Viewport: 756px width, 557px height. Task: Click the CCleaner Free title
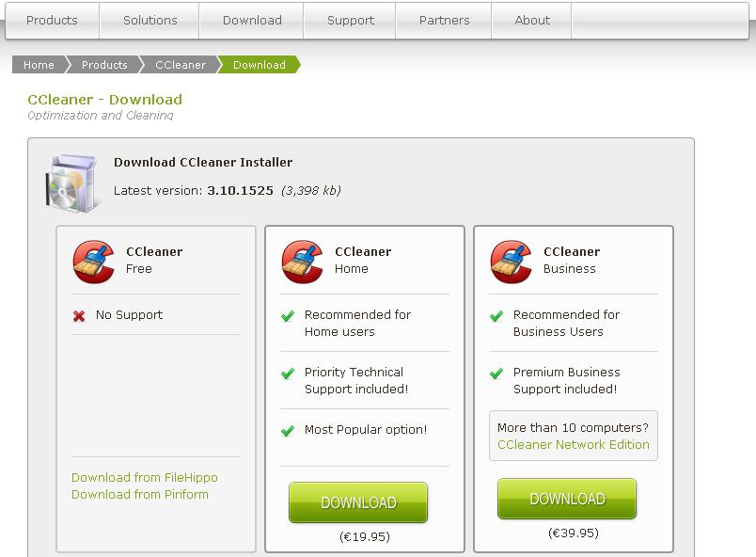click(154, 260)
